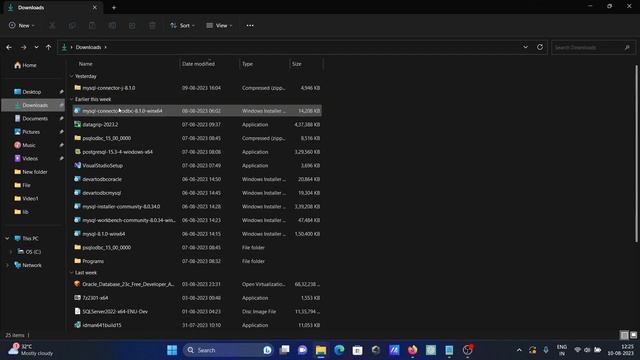Select 7z2301-x64 application
The image size is (640, 360).
[197, 298]
